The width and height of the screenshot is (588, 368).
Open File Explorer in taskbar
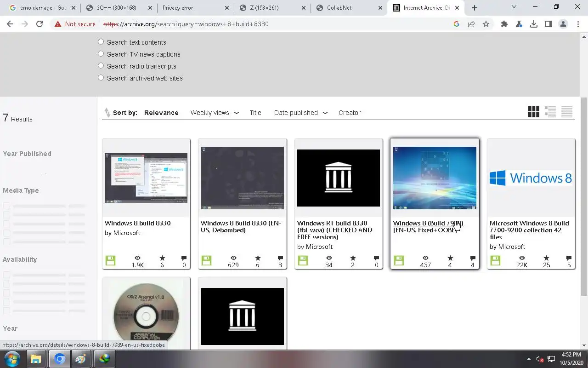(36, 359)
